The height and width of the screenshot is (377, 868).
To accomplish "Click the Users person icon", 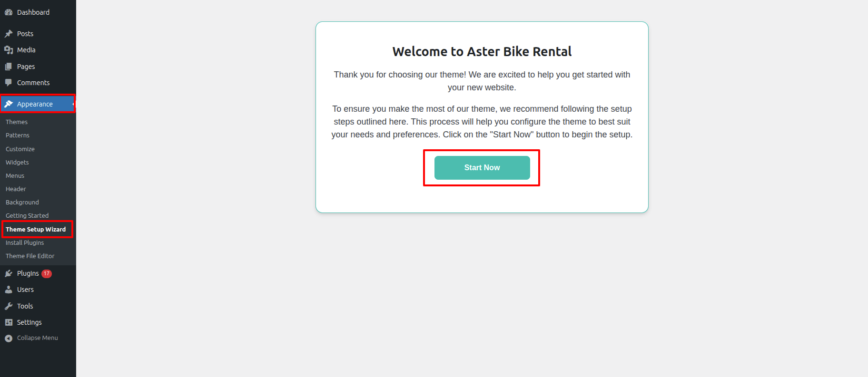I will [x=9, y=290].
